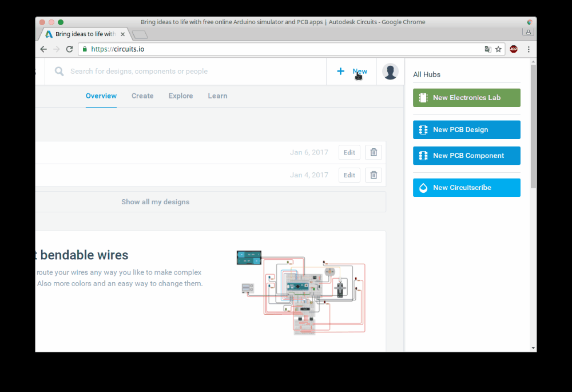This screenshot has width=572, height=392.
Task: Click the search magnifier icon
Action: 59,71
